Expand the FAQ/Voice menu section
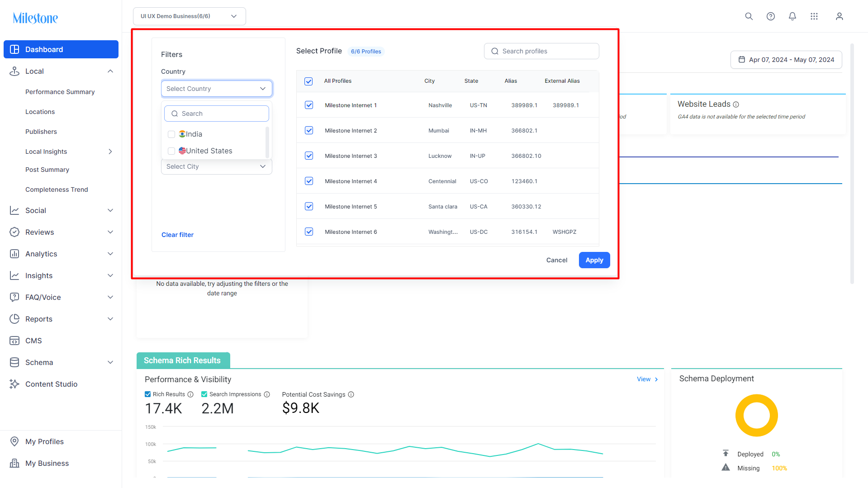Viewport: 868px width, 488px height. pos(110,297)
